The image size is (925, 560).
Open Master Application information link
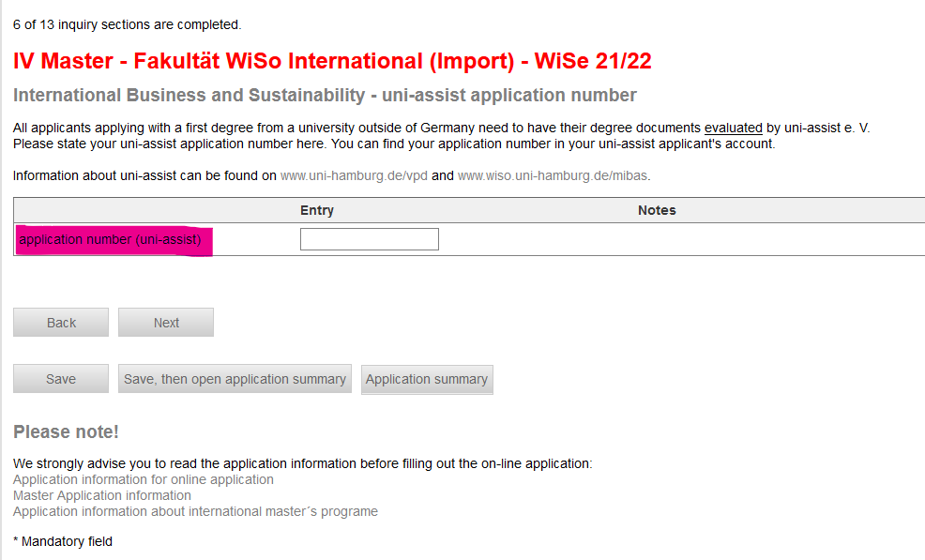101,494
